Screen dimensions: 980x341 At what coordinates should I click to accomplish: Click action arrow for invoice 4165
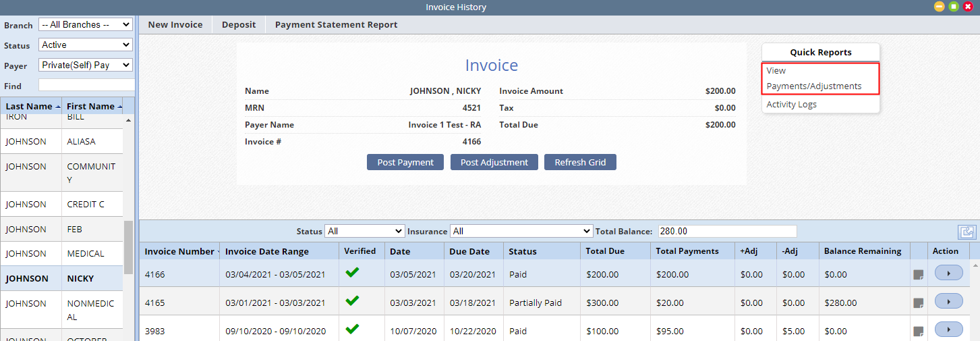(x=948, y=301)
